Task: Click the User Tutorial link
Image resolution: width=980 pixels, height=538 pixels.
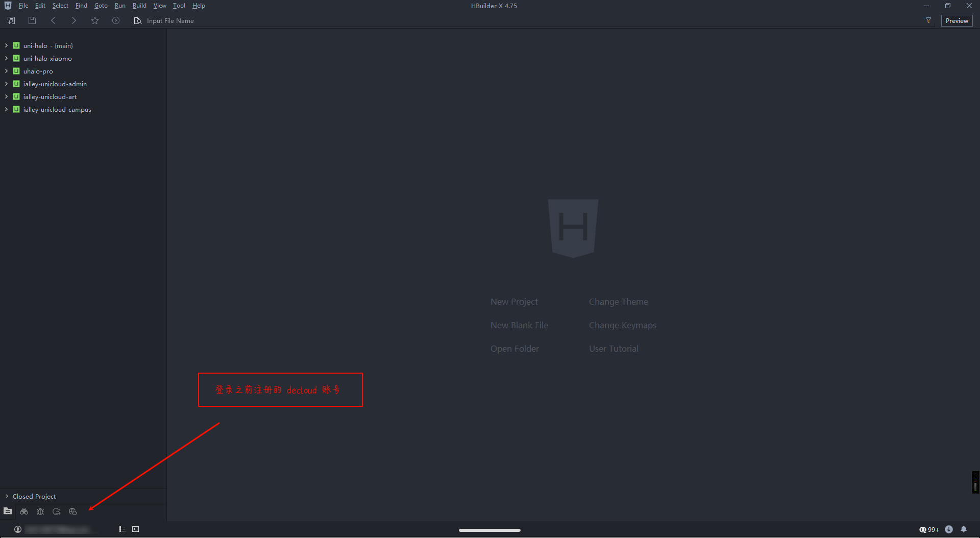Action: 614,349
